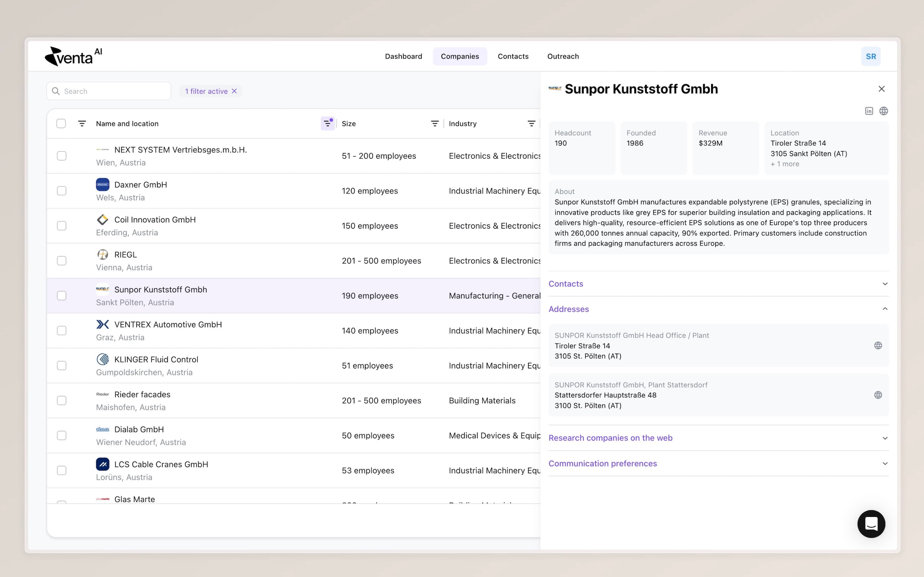Tick the checkbox for Daxner GmbH

coord(61,191)
